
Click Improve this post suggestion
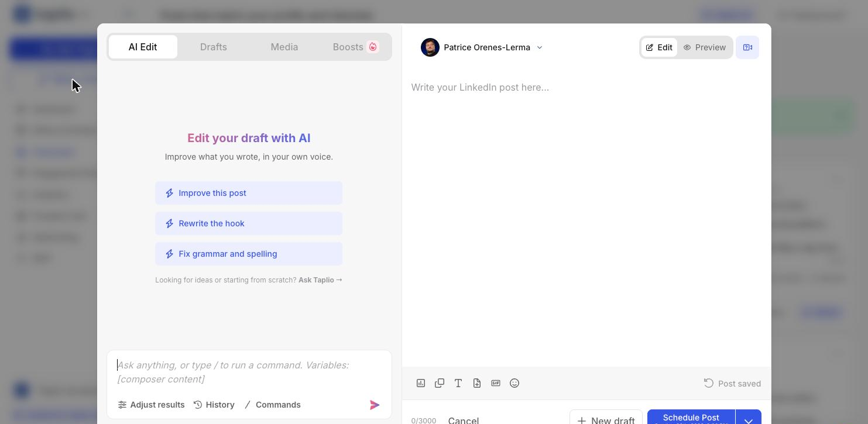(x=249, y=193)
